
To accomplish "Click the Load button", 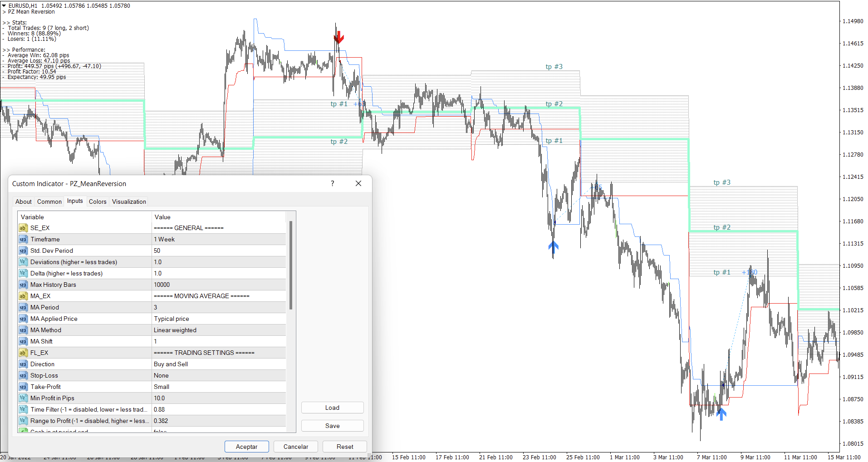I will (332, 408).
